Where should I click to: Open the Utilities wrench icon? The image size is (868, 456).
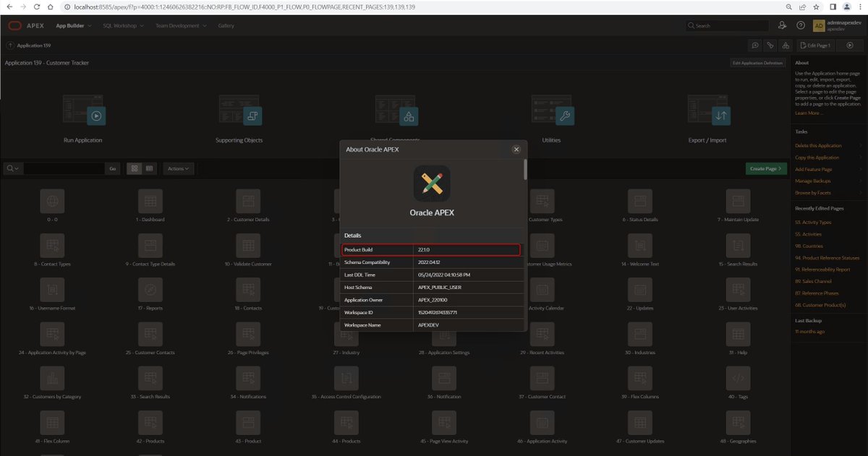click(565, 116)
